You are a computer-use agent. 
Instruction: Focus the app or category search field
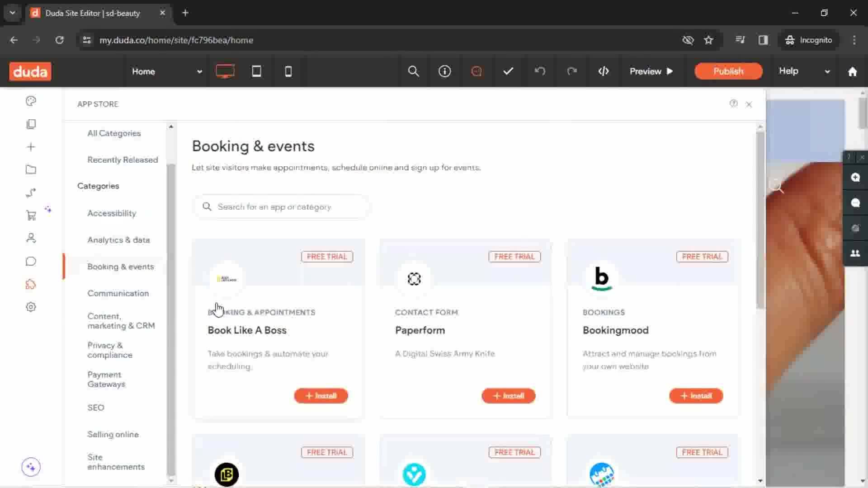[x=281, y=207]
